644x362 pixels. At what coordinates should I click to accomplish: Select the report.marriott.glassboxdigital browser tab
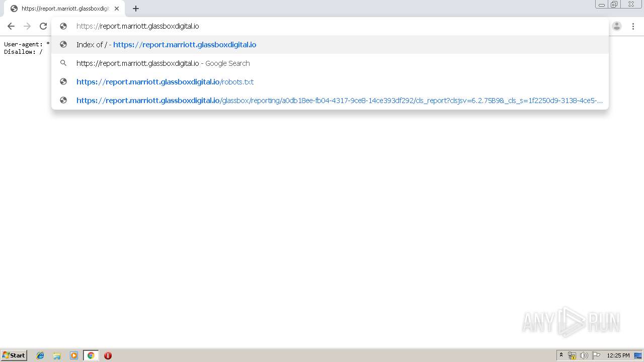pos(64,9)
